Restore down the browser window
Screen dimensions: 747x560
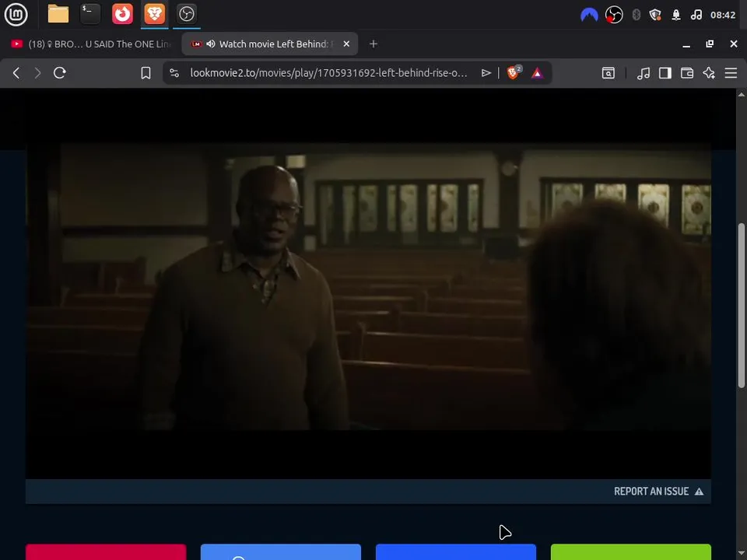point(710,44)
